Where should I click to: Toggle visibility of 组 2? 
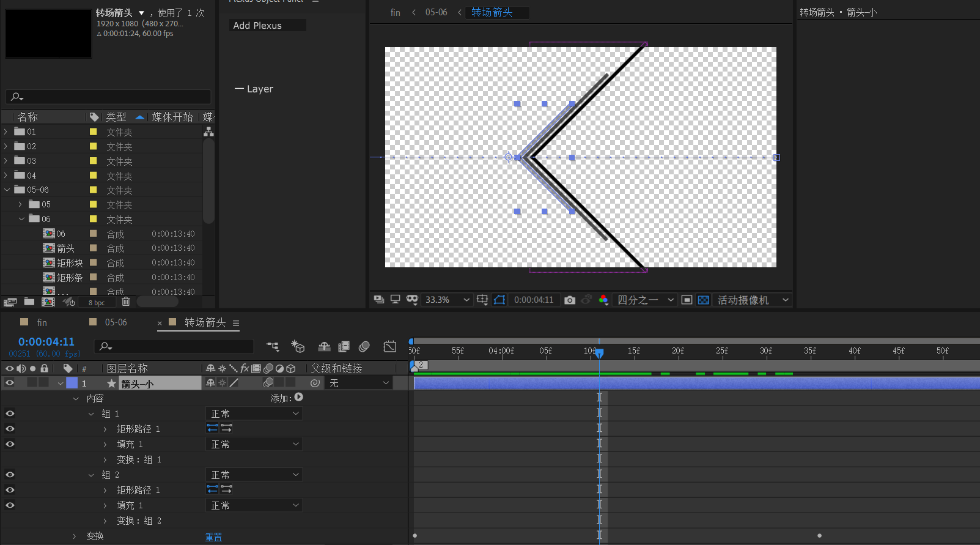[10, 475]
